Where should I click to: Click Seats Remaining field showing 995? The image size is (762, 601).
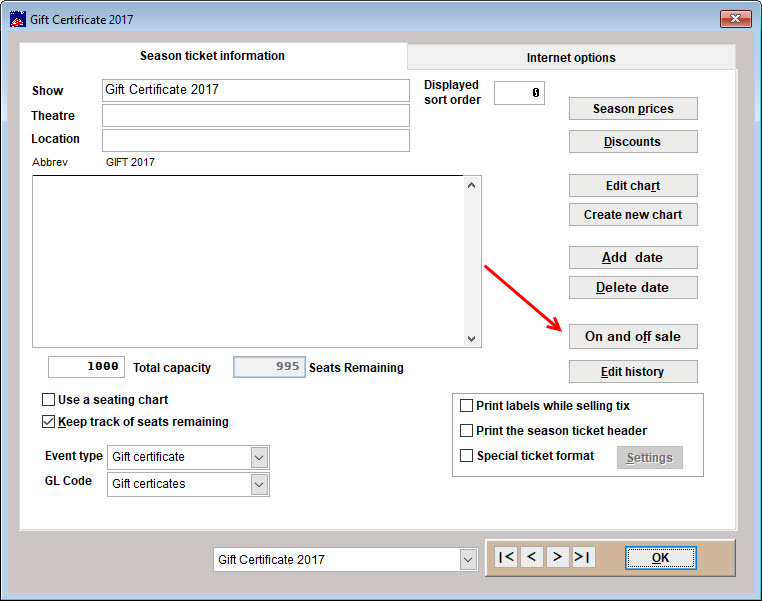point(269,367)
